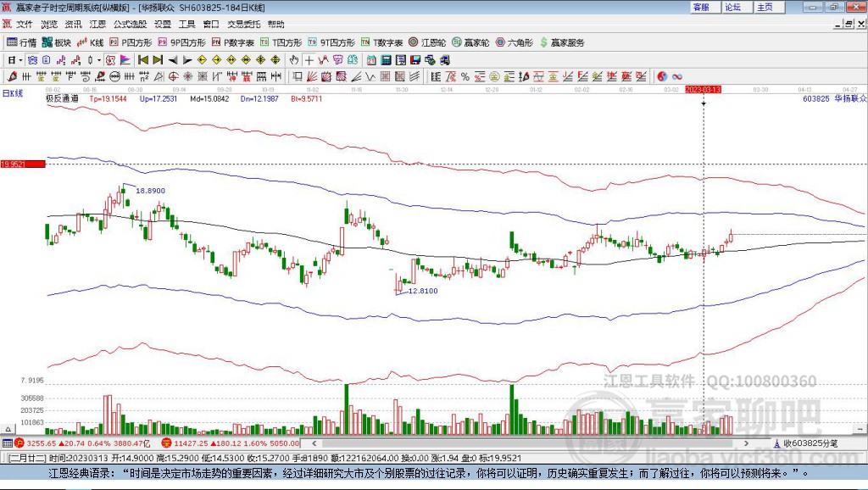Click the blue infinity loop icon
Screen dimensions: 868x490
[677, 76]
